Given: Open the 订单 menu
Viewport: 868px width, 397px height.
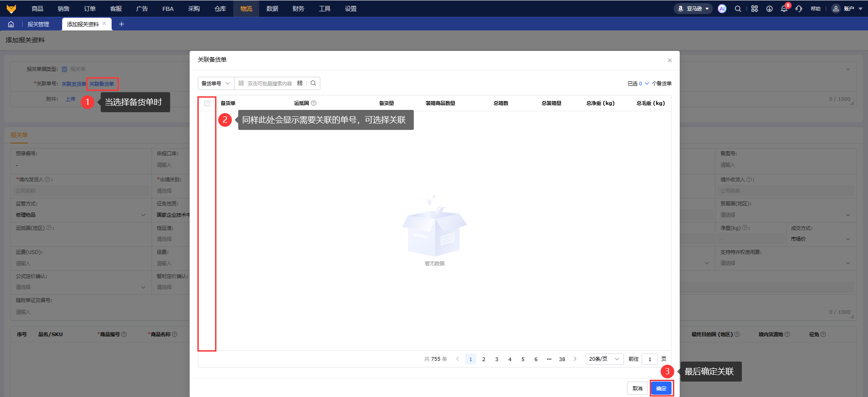Looking at the screenshot, I should [x=90, y=9].
